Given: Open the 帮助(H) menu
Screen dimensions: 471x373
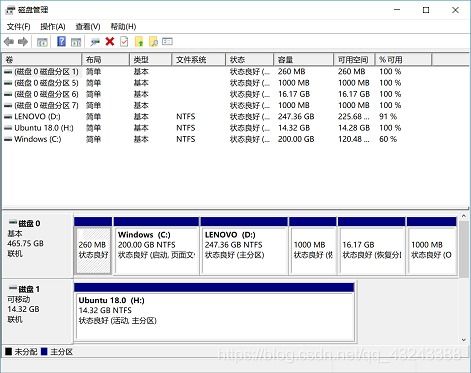Looking at the screenshot, I should coord(123,27).
